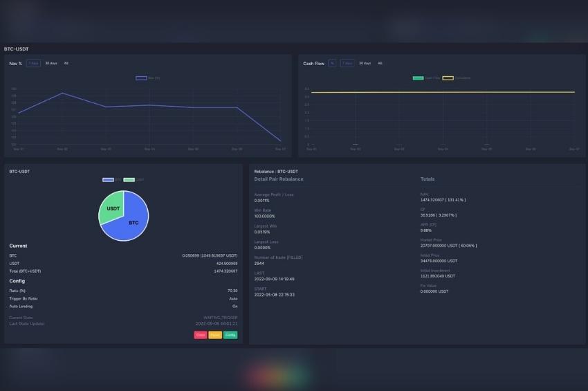Select 7 days range in Cash Flow chart
Screen dimensions: 588x391
click(x=347, y=64)
